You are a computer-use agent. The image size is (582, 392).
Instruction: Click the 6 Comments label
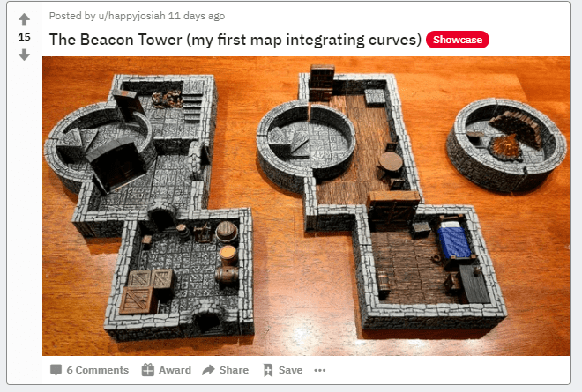click(98, 370)
